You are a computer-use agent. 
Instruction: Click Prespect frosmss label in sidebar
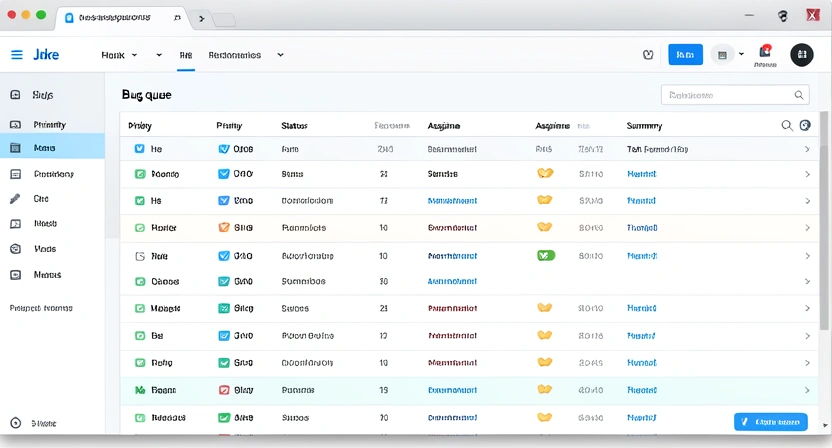point(41,308)
